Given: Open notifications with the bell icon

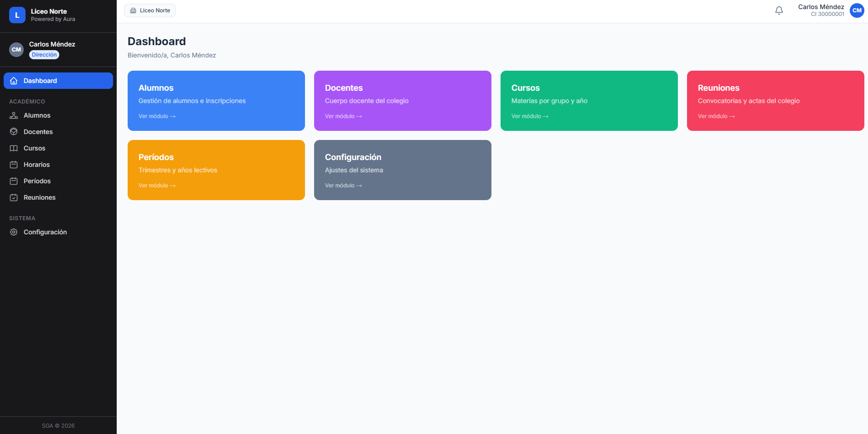Looking at the screenshot, I should tap(779, 10).
